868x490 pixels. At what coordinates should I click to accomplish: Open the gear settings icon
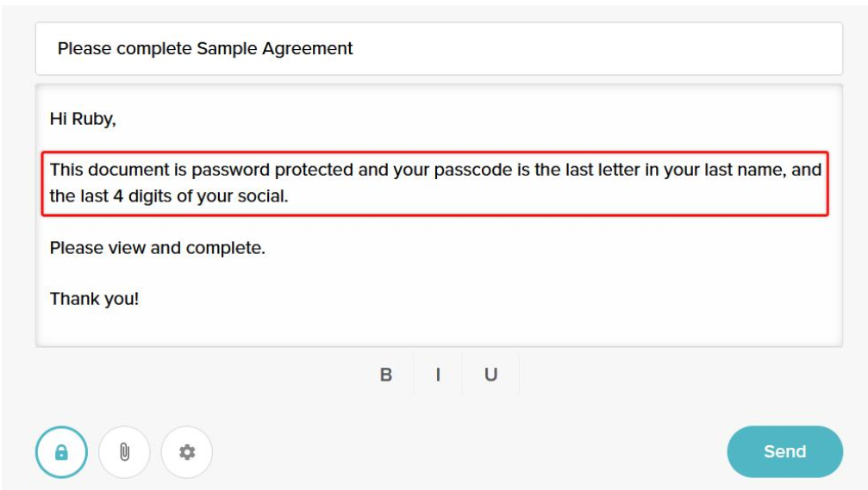click(x=187, y=452)
